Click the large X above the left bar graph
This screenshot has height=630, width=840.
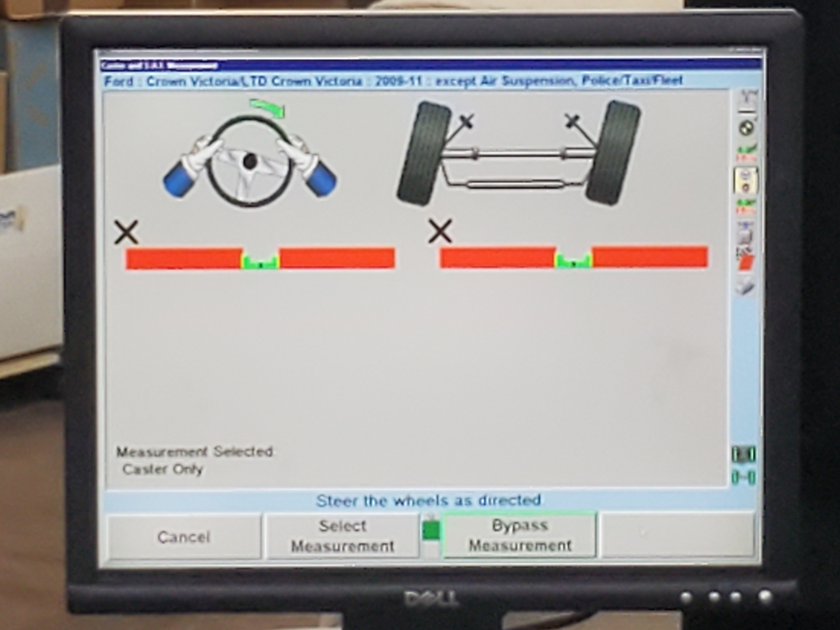pyautogui.click(x=126, y=232)
